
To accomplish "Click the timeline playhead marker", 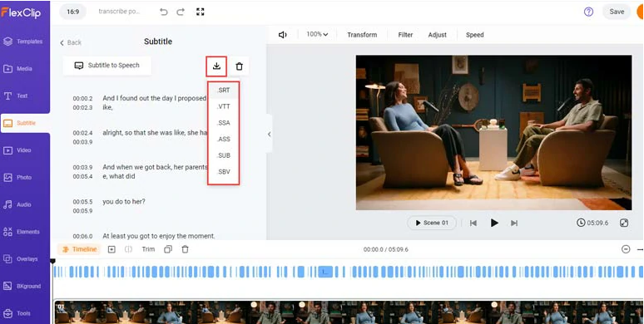I will 52,261.
